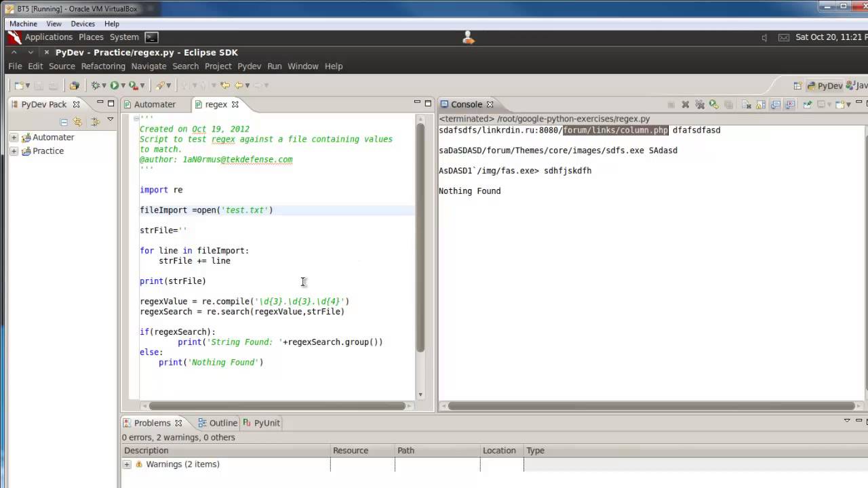Screen dimensions: 868x488
Task: Close the PyDev Package Explorer view
Action: 77,104
